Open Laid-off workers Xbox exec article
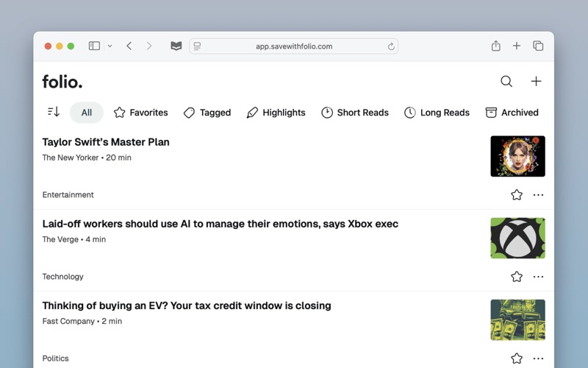 pyautogui.click(x=220, y=224)
